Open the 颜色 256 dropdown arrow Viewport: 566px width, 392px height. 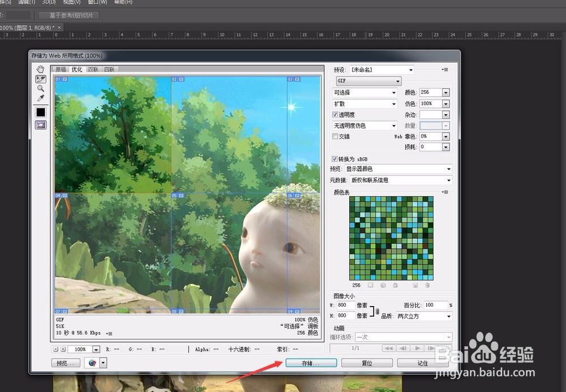tap(446, 93)
